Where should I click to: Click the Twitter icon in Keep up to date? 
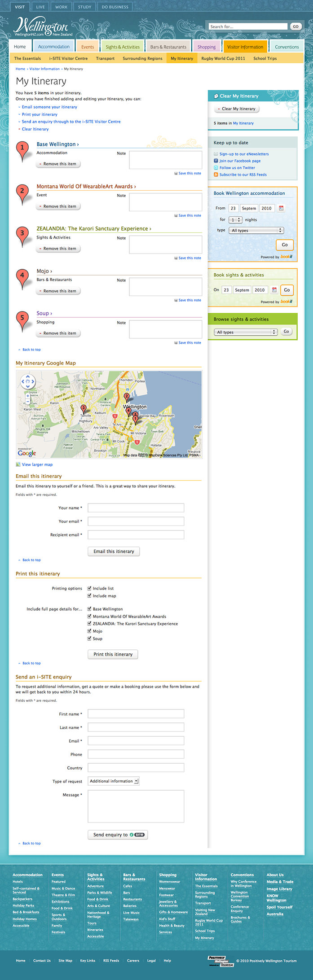[x=216, y=167]
